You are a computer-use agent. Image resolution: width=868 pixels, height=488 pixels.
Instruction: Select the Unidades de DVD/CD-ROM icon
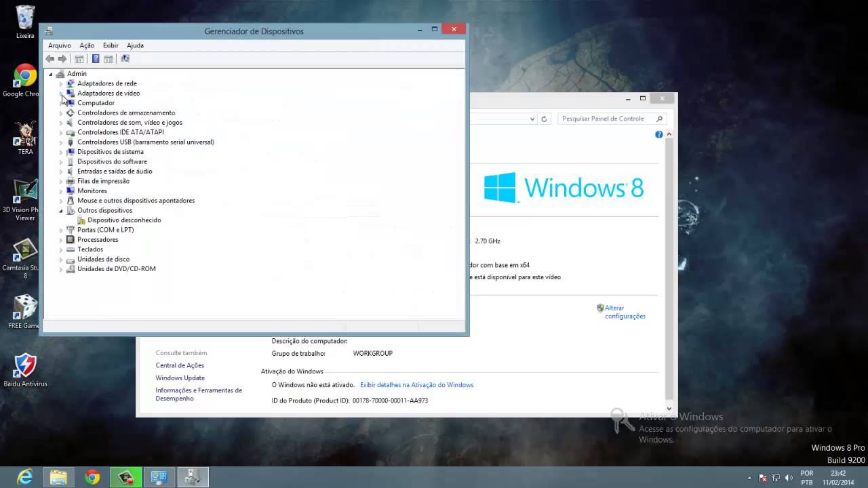point(71,268)
